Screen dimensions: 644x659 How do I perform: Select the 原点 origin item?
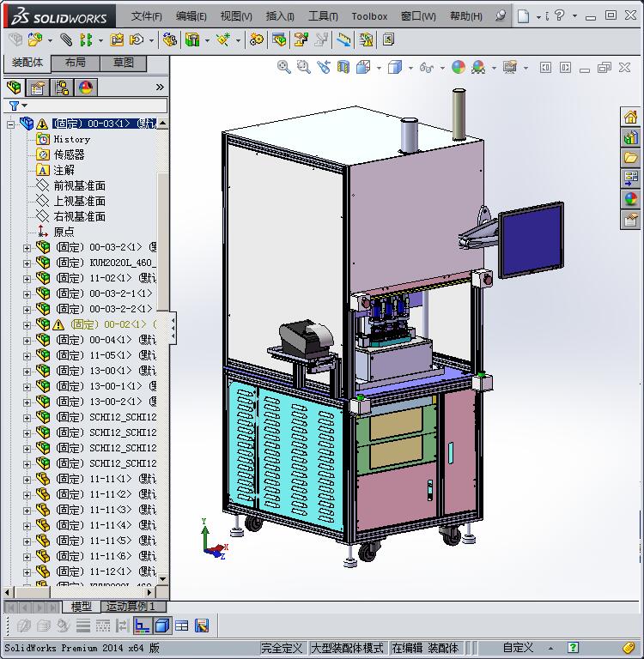[64, 232]
